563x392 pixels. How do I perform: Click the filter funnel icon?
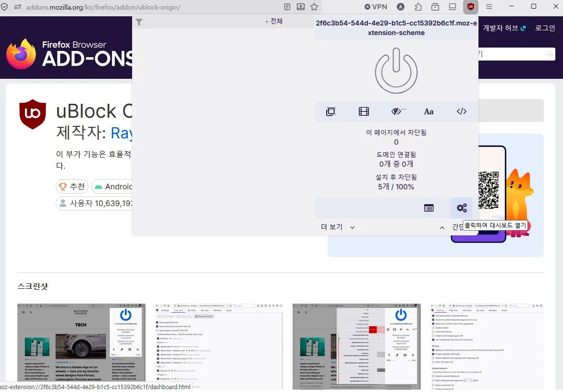click(x=139, y=22)
